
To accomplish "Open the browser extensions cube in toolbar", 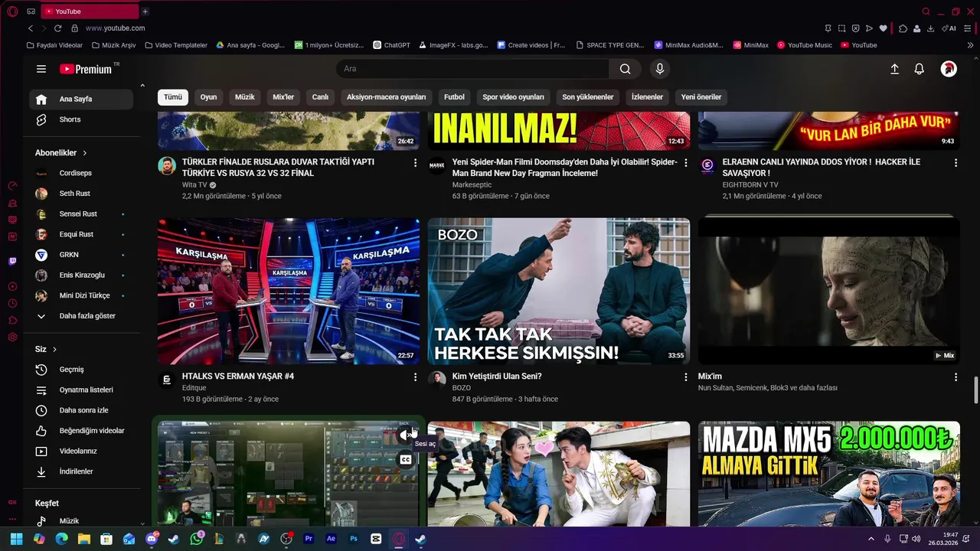I will click(x=903, y=28).
